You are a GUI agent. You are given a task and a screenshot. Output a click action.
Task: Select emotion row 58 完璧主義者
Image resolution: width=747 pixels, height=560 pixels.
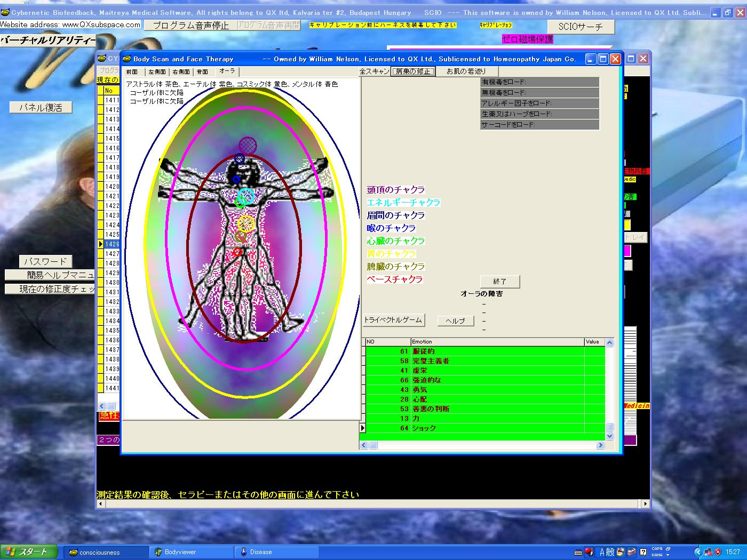pos(485,361)
